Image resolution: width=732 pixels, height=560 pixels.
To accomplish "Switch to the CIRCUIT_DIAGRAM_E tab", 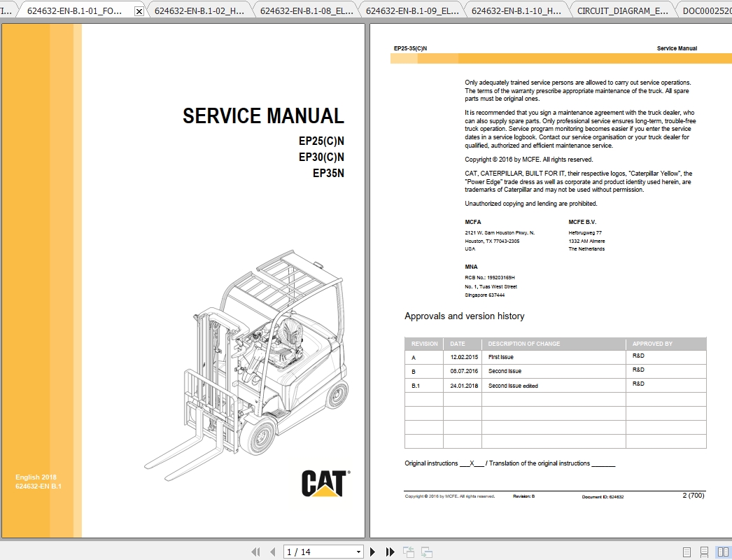I will coord(620,10).
